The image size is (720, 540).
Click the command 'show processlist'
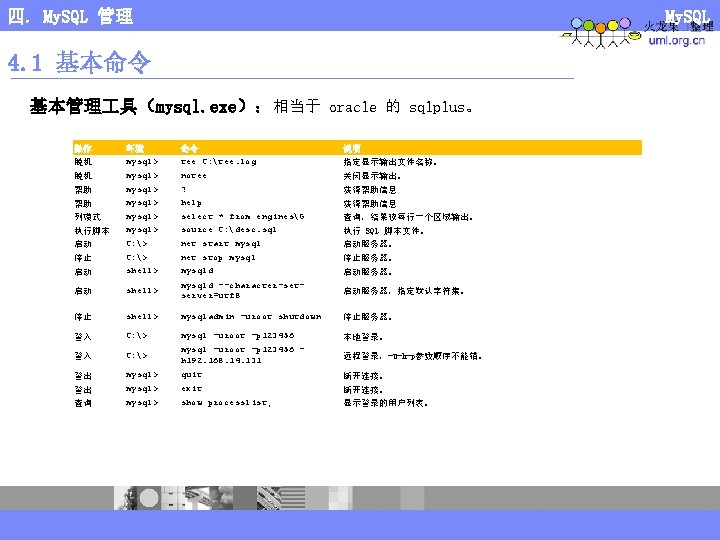click(225, 403)
